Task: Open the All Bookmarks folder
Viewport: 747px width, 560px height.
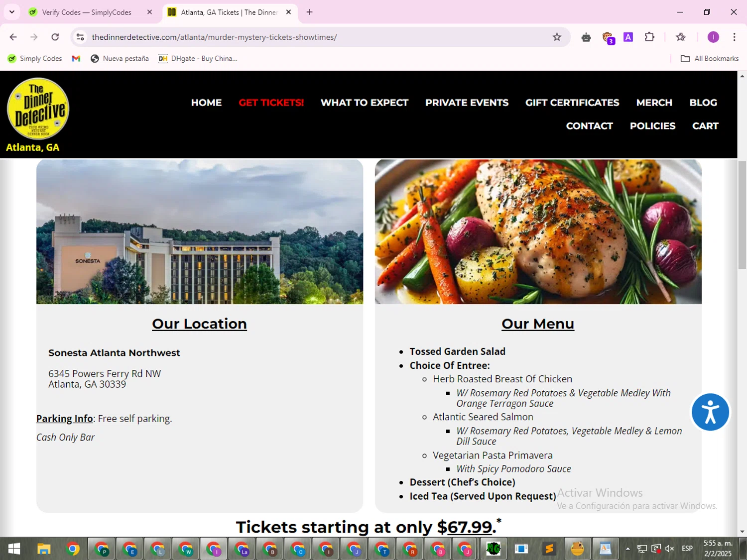Action: 710,58
